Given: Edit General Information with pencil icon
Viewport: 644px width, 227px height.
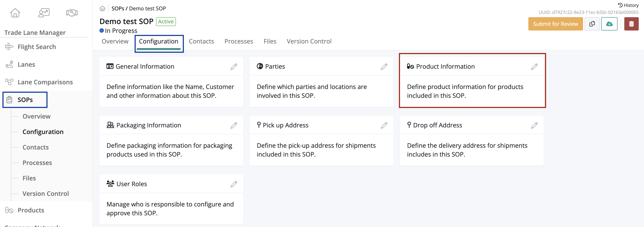Looking at the screenshot, I should coord(234,67).
